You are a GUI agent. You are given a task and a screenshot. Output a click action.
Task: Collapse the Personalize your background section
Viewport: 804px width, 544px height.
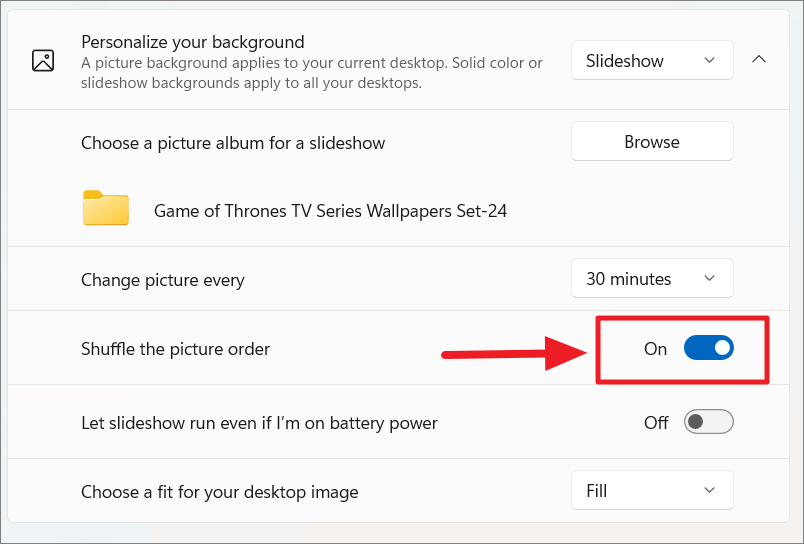[758, 59]
